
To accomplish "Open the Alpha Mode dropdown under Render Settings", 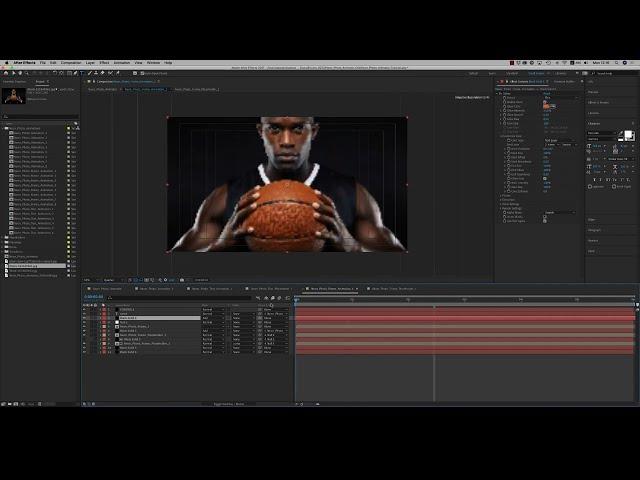I will pyautogui.click(x=560, y=213).
